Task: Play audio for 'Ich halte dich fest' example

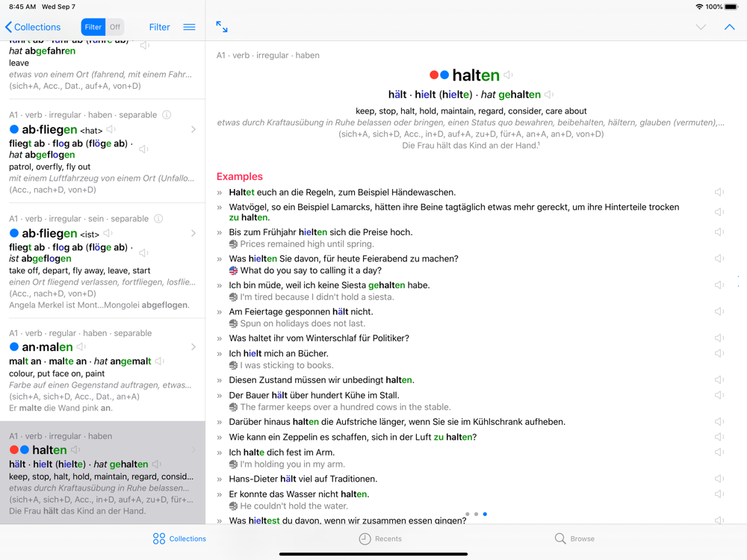Action: [x=719, y=452]
